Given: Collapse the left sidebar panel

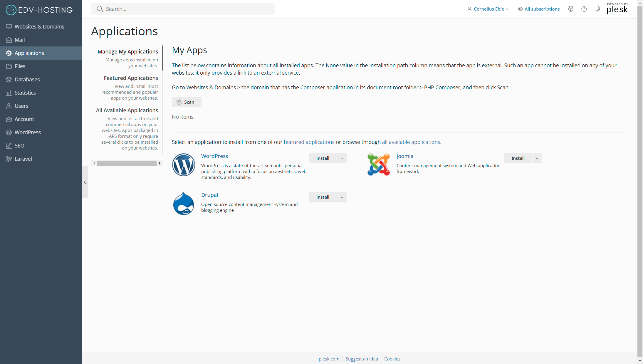Looking at the screenshot, I should 85,182.
